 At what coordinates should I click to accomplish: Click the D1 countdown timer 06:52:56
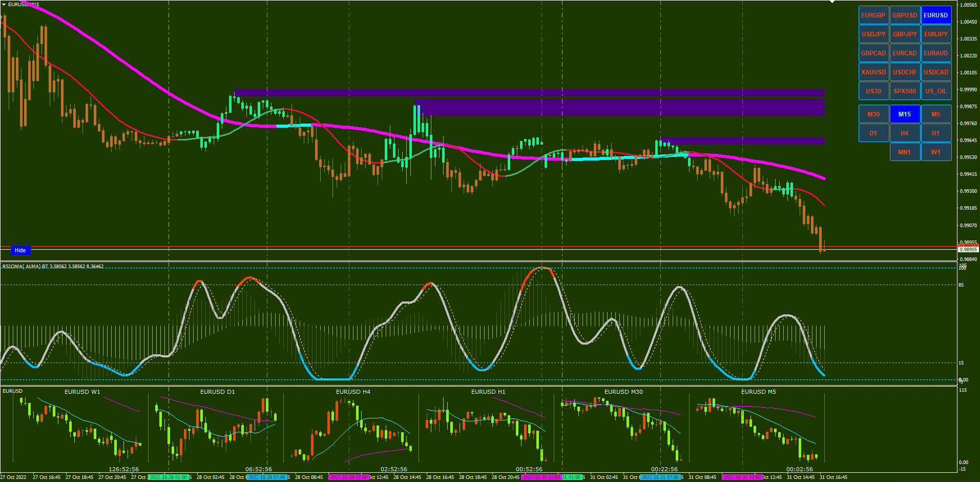pyautogui.click(x=259, y=469)
